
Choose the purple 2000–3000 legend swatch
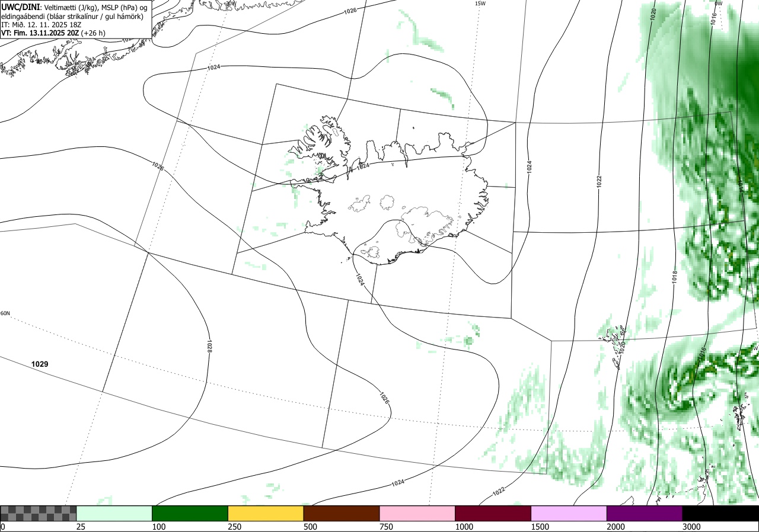pyautogui.click(x=645, y=513)
